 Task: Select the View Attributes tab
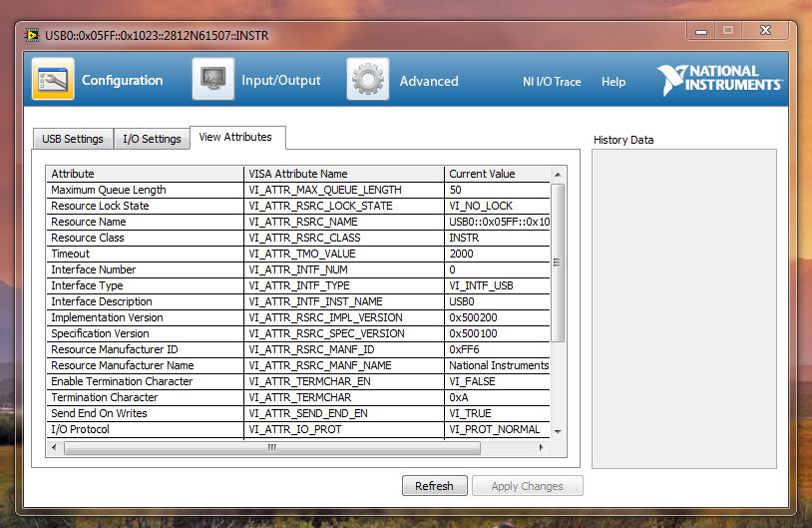pos(235,137)
